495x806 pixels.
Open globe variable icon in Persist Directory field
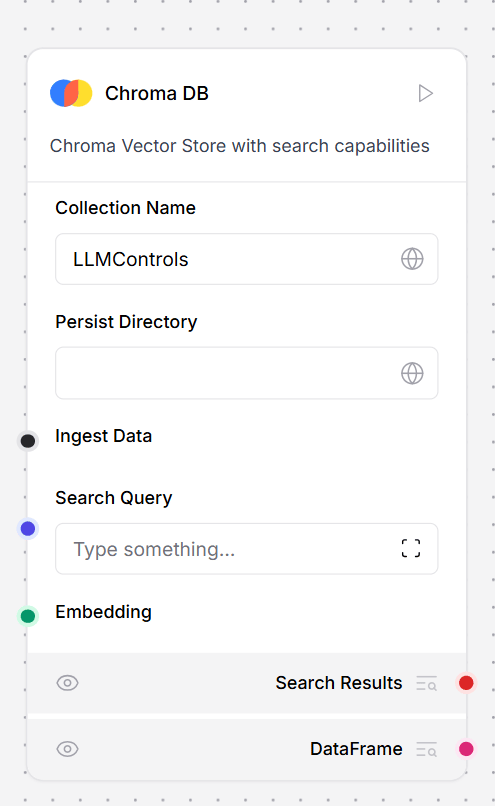pos(412,373)
